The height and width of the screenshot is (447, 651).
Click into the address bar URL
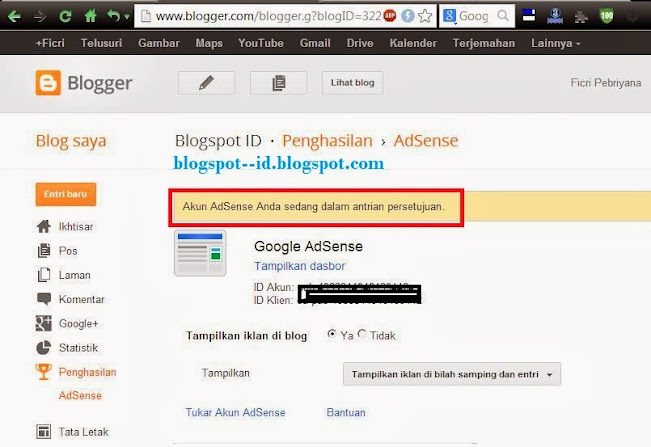pyautogui.click(x=268, y=16)
